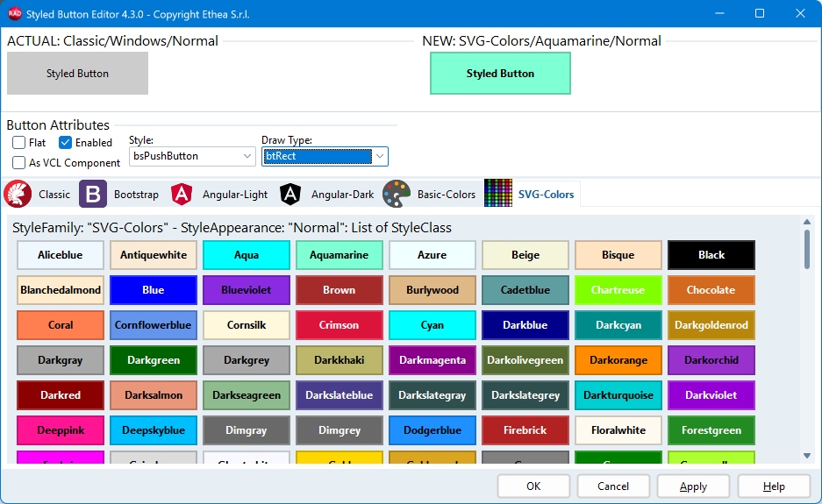
Task: Pick the Darkkhaki color button
Action: tap(340, 360)
